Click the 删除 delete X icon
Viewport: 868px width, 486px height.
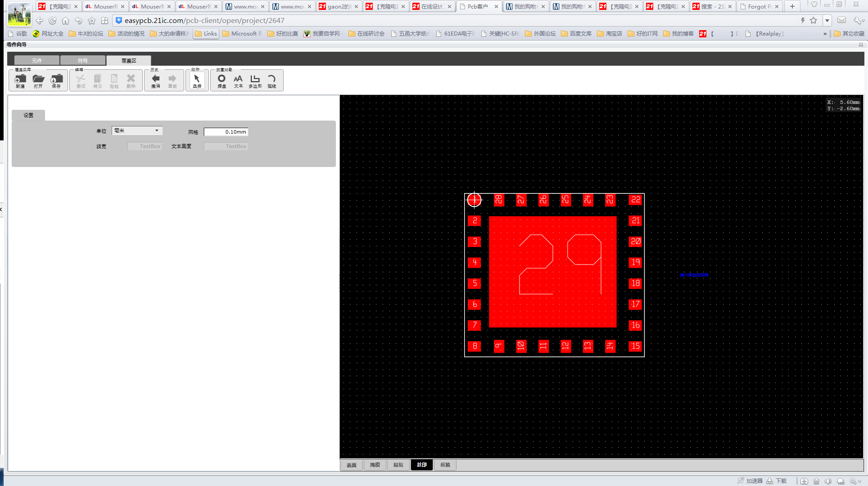[x=131, y=81]
